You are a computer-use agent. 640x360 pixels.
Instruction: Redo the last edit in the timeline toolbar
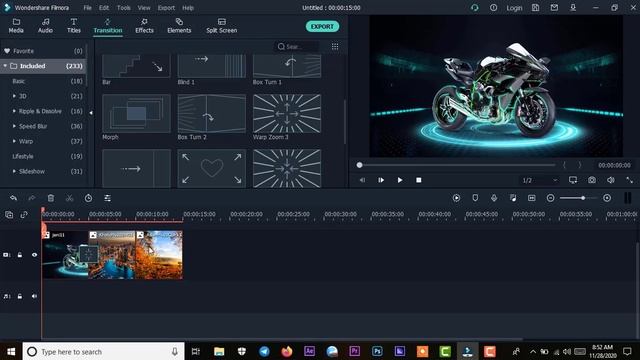tap(32, 198)
